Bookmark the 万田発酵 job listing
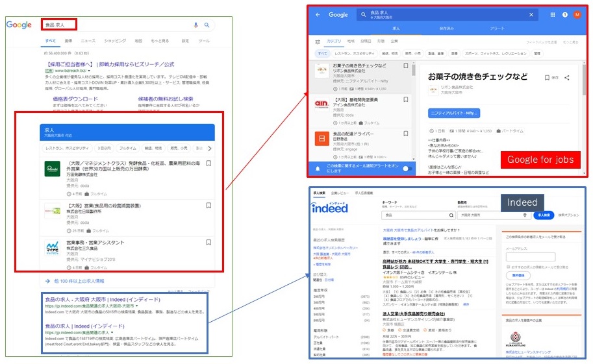Viewport: 593px width, 364px height. click(208, 164)
